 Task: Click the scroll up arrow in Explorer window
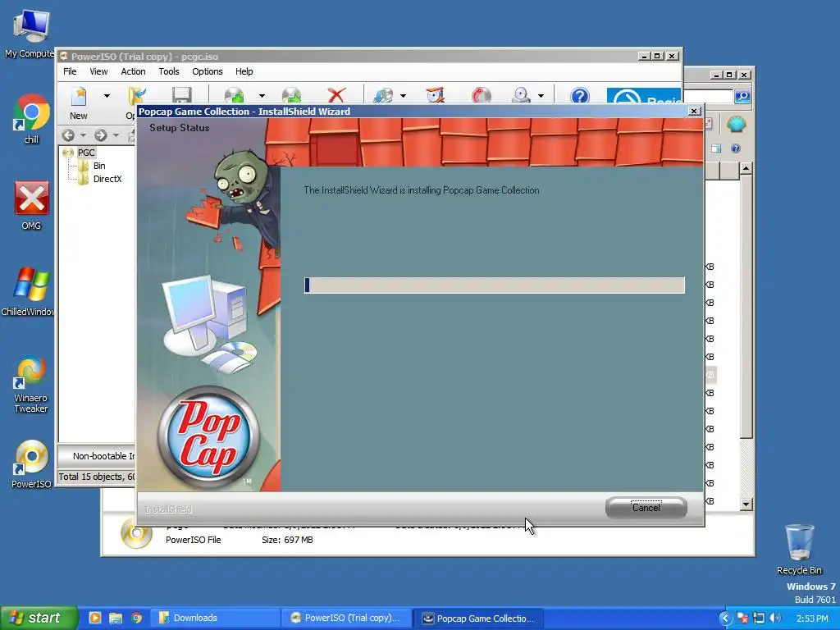[746, 169]
